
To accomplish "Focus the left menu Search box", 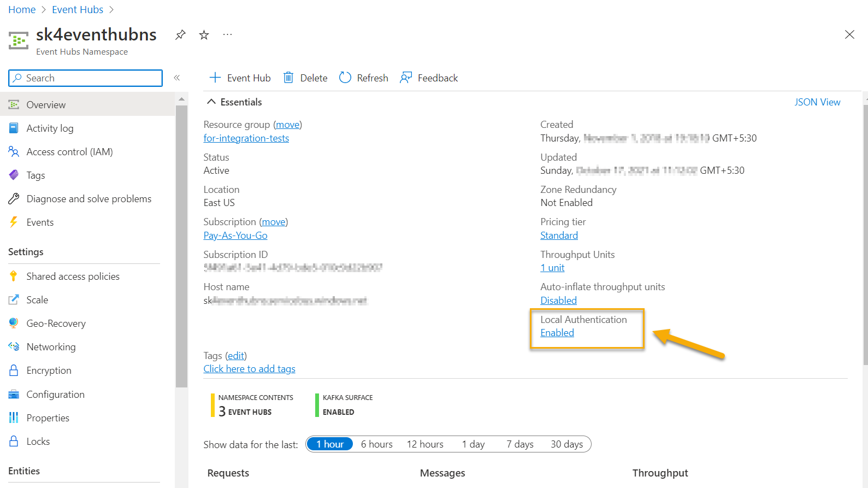I will 85,78.
